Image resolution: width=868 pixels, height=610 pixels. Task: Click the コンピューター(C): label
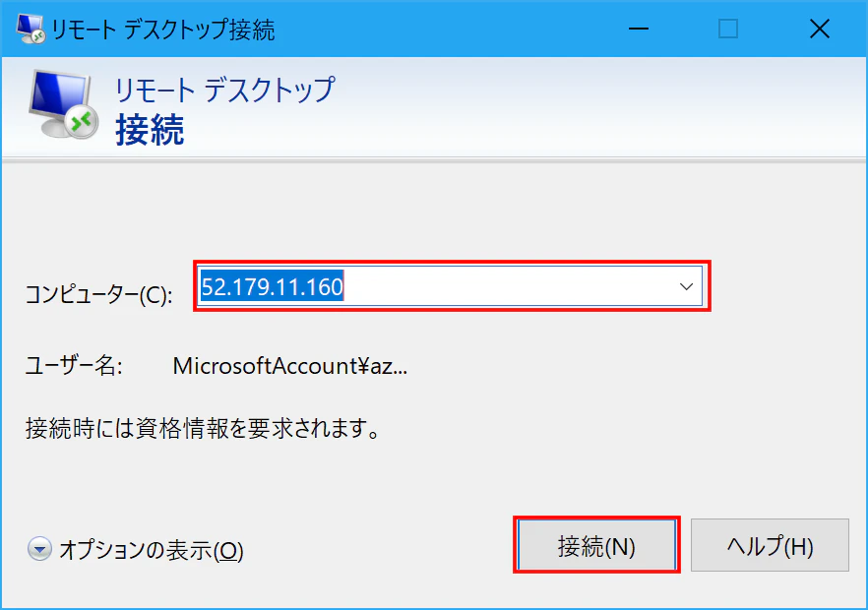(99, 294)
